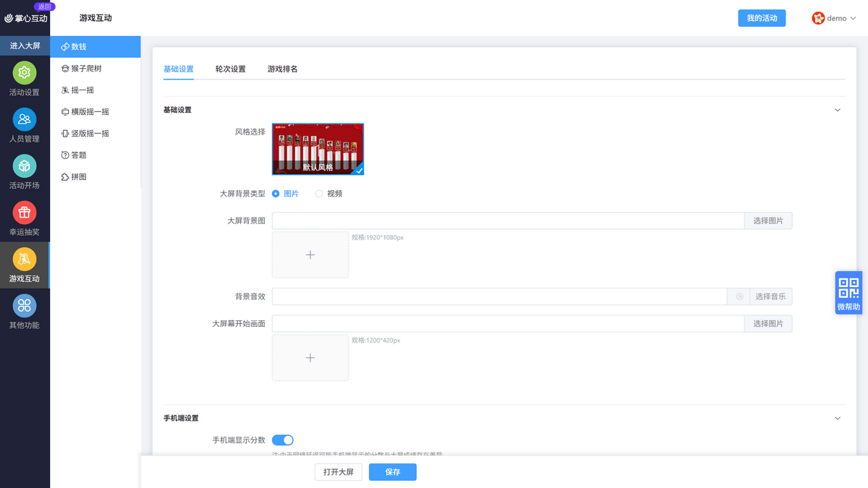Focus the 大屏幕开始画面 input field
This screenshot has height=488, width=868.
point(508,323)
